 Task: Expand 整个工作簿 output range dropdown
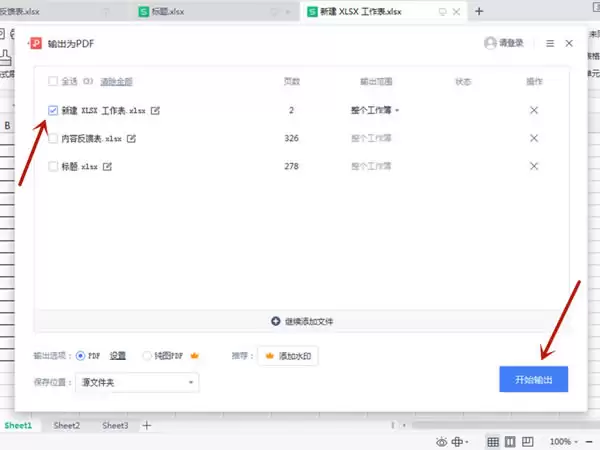375,111
